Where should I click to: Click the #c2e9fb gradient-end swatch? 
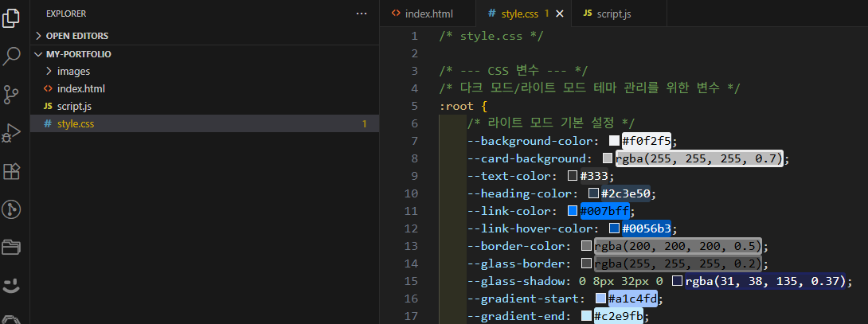tap(587, 316)
